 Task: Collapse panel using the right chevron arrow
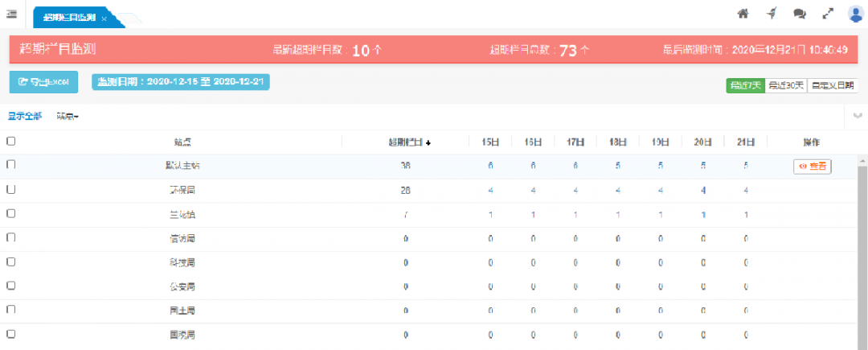858,116
